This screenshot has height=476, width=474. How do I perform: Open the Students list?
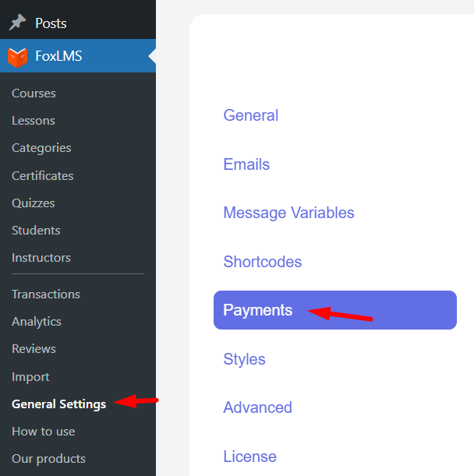click(x=36, y=231)
